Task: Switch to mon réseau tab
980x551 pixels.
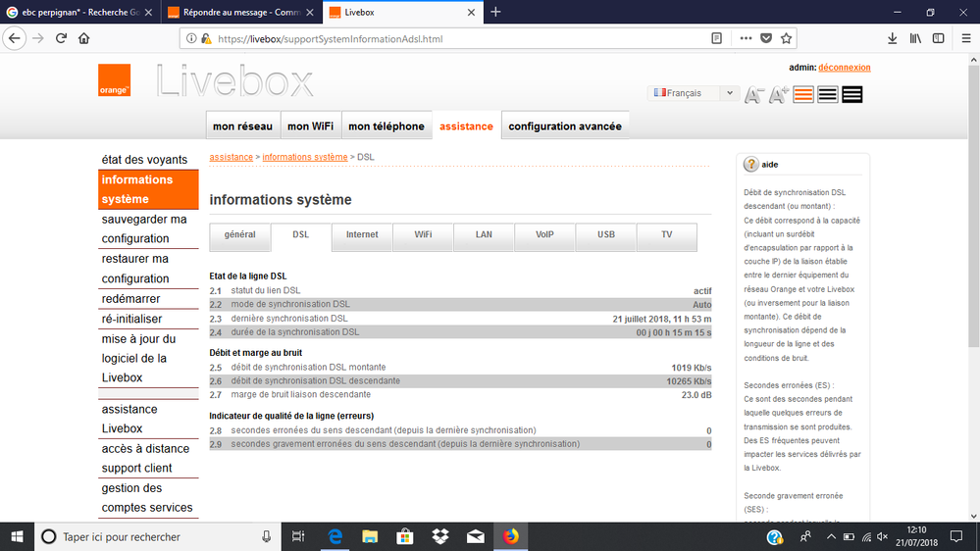Action: (242, 126)
